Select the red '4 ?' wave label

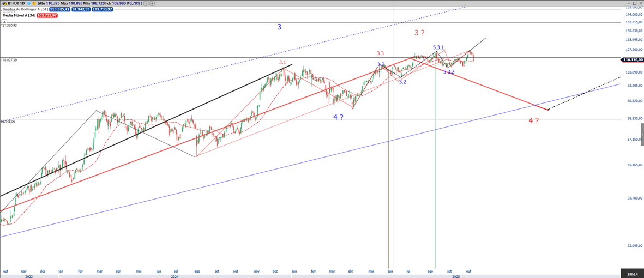click(x=533, y=120)
